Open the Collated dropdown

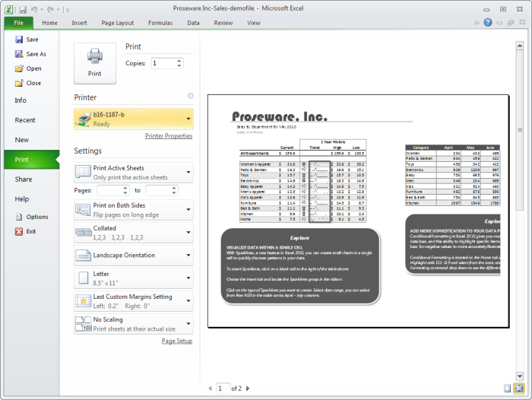[134, 233]
